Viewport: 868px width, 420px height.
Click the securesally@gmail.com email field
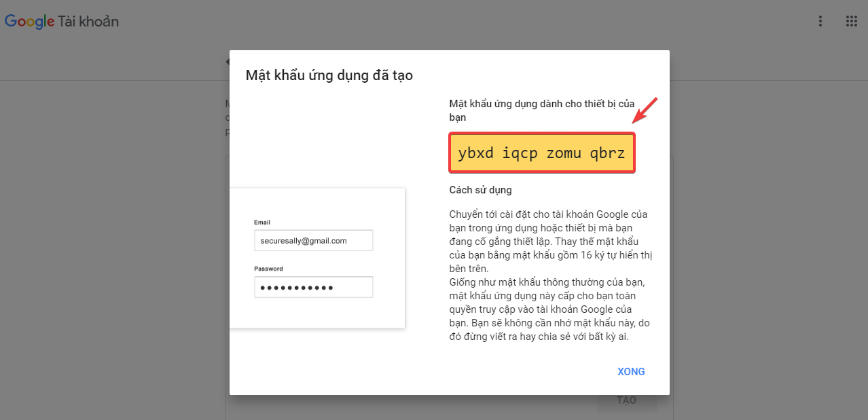click(x=313, y=241)
